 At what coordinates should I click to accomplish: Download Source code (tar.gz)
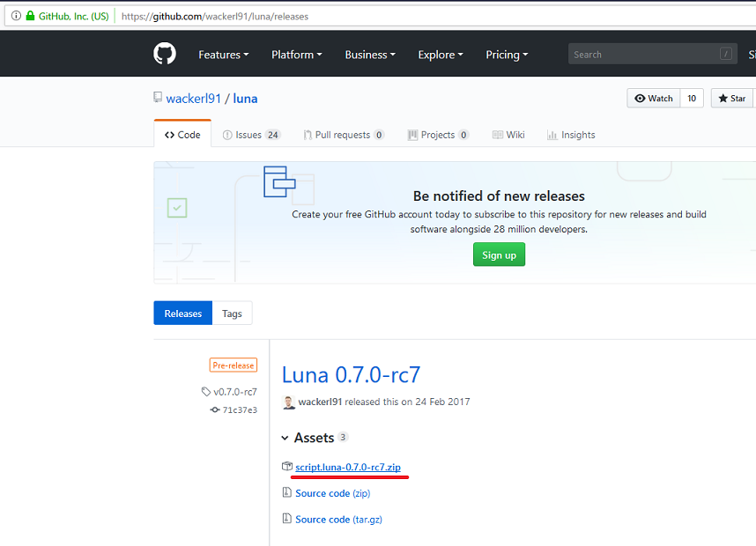point(338,519)
